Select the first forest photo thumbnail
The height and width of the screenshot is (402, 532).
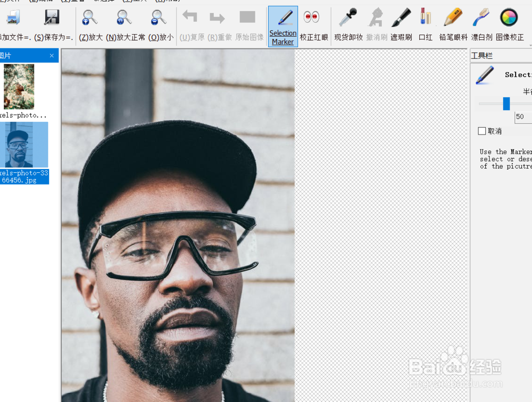(19, 87)
